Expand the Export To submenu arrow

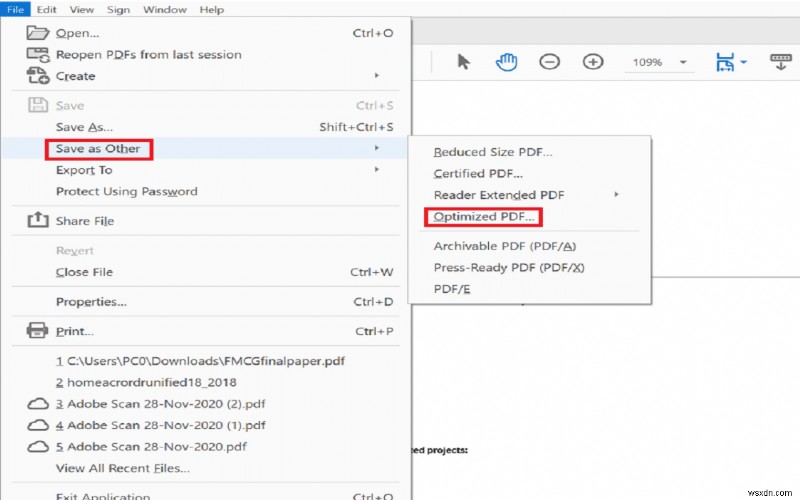377,169
